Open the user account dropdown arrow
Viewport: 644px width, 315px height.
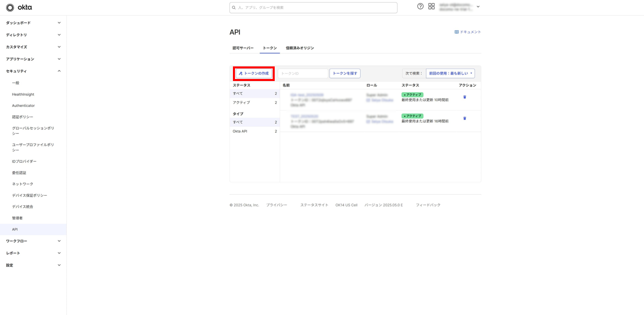pos(478,7)
